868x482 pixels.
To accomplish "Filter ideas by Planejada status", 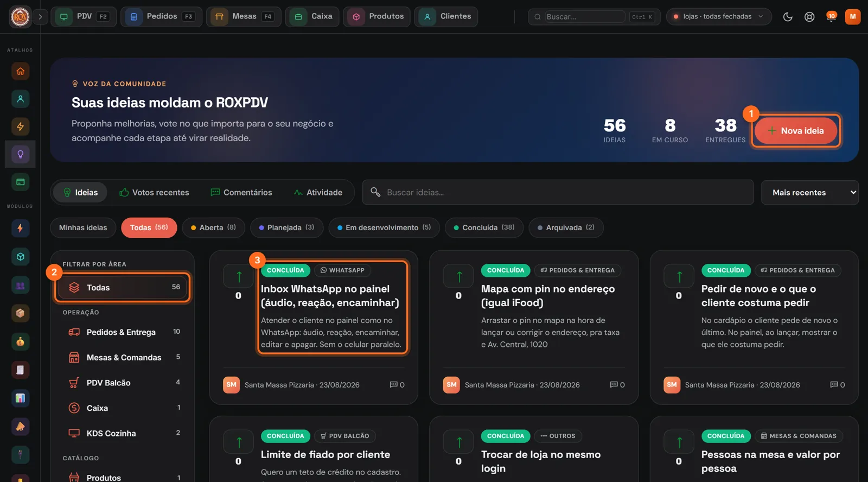I will 286,228.
